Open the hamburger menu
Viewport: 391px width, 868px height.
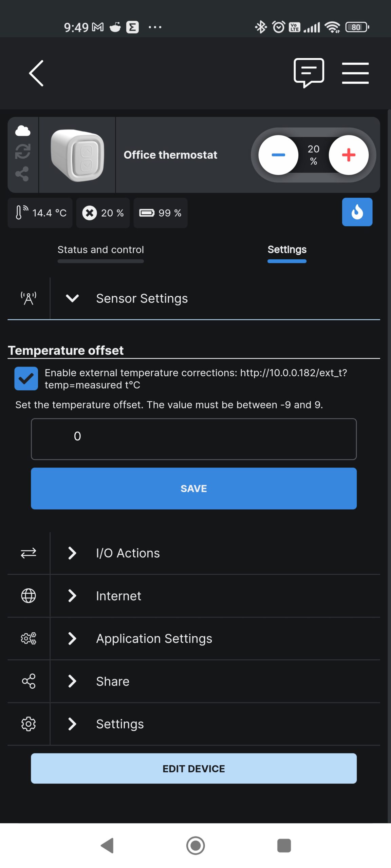[355, 73]
